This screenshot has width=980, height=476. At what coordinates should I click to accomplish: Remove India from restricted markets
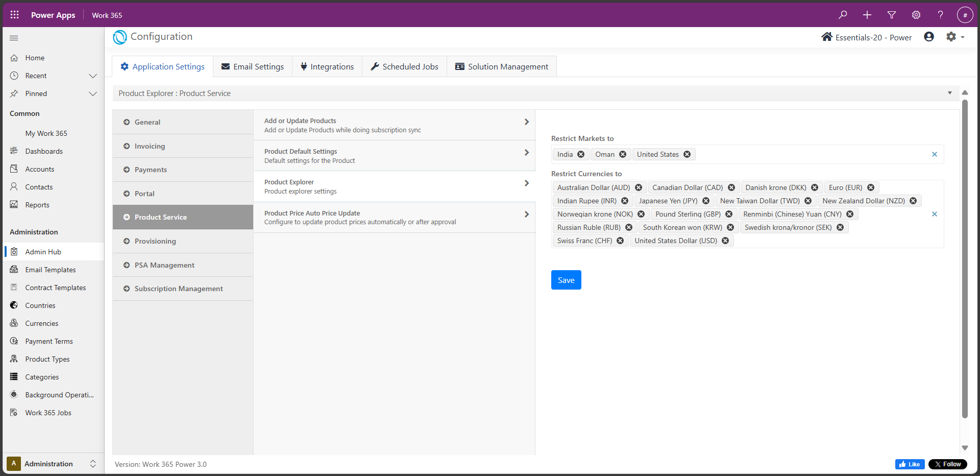pyautogui.click(x=581, y=154)
